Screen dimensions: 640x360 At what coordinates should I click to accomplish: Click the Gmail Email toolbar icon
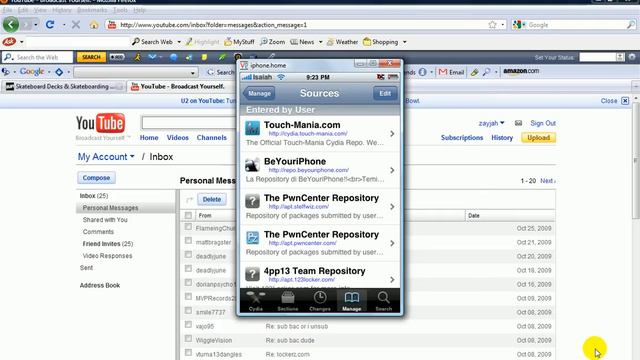point(451,72)
